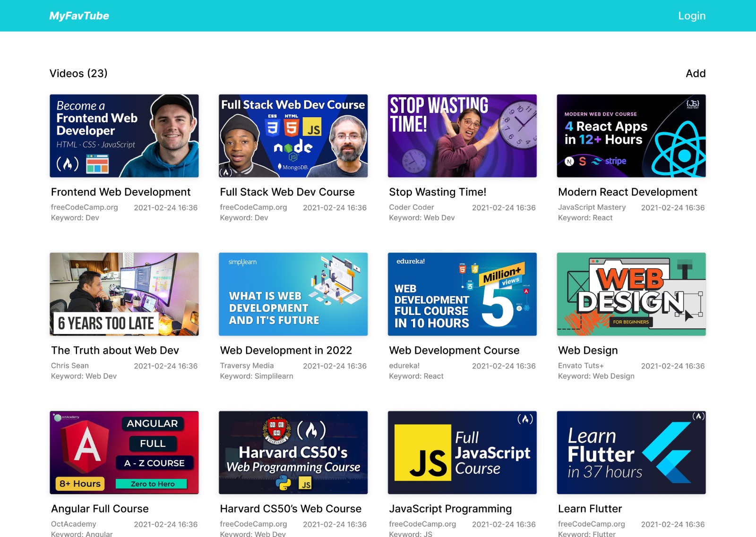
Task: Click freeCodeCamp.org under Full Stack Web Dev Course
Action: point(253,207)
